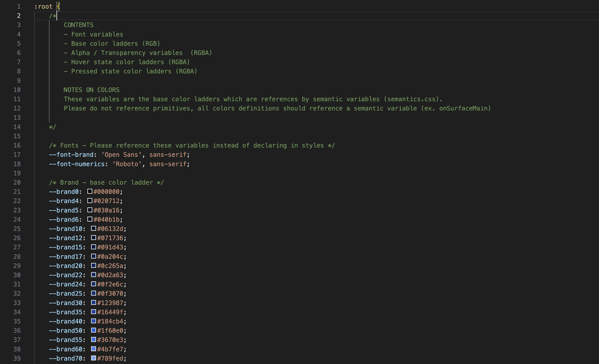Click the 'CONTENTS' comment heading

click(78, 25)
